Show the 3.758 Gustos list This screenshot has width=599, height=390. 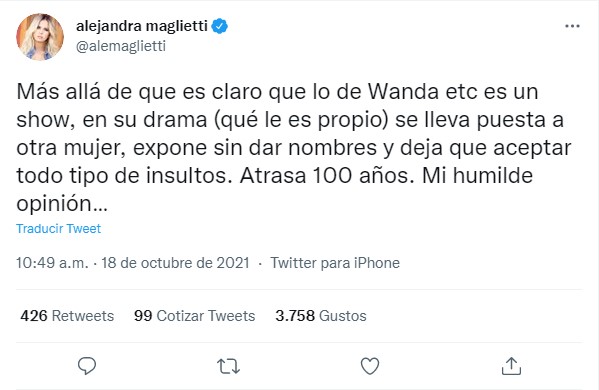(321, 316)
